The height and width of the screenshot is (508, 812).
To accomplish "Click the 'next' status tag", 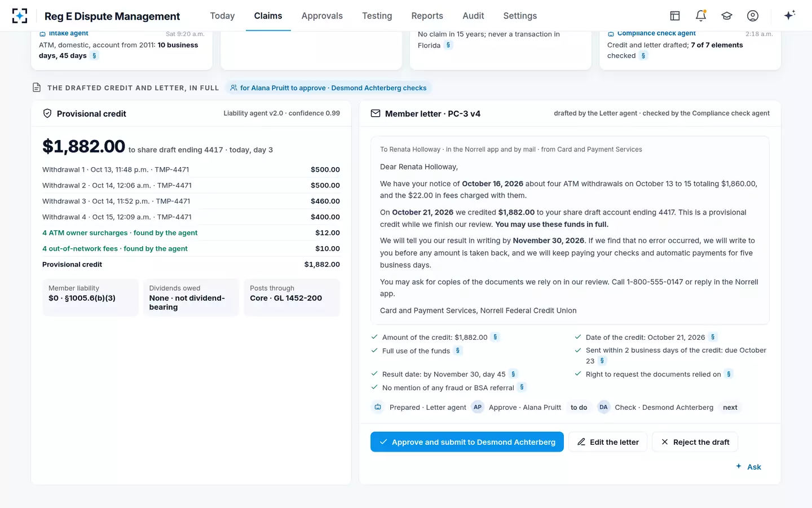I will point(730,407).
